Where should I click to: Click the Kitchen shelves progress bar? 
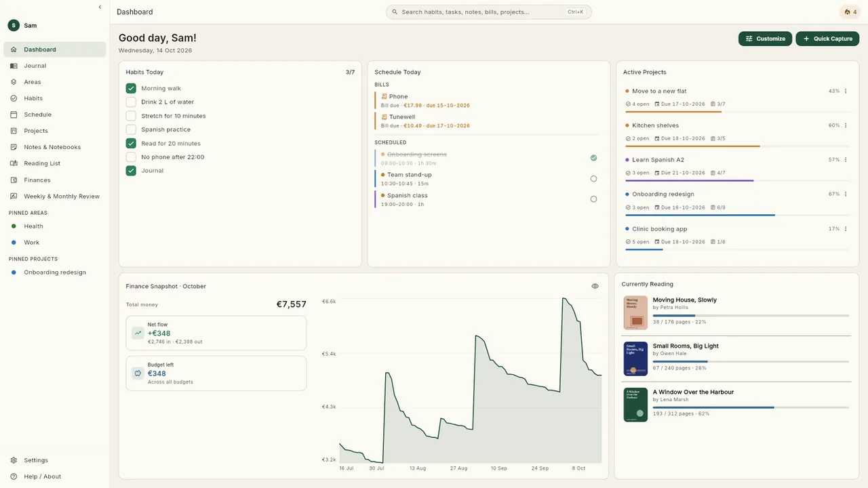[737, 146]
